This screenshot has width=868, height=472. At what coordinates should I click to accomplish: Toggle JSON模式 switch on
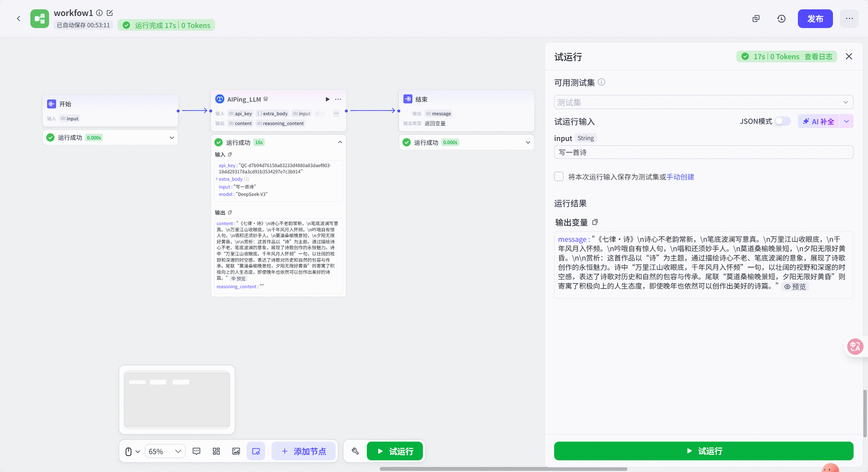[x=782, y=121]
